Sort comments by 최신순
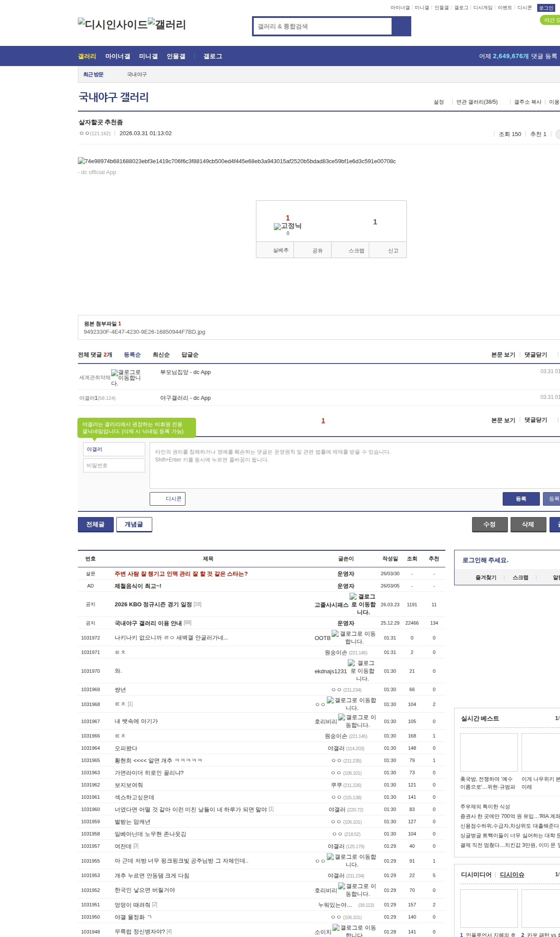Screen dimensions: 560x937 click(x=161, y=355)
